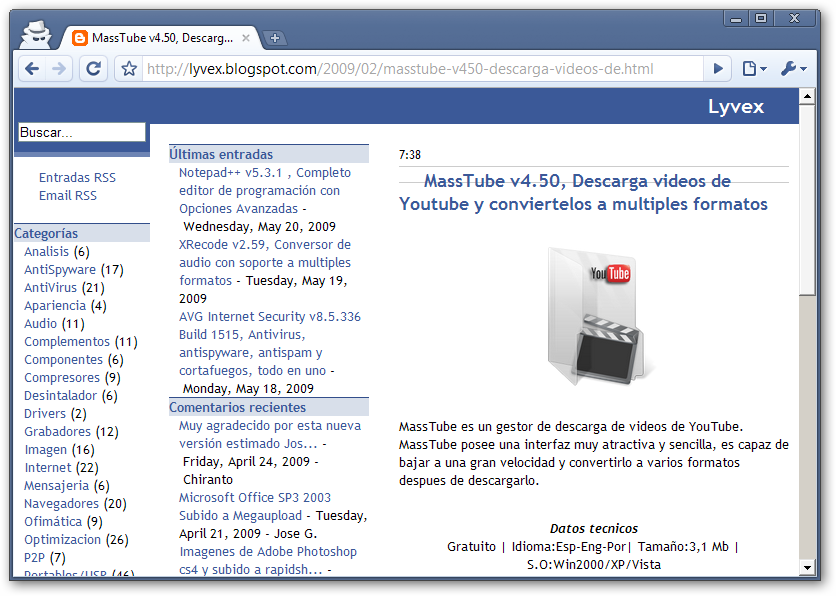
Task: Click the Blogger favicon on the tab
Action: point(79,38)
